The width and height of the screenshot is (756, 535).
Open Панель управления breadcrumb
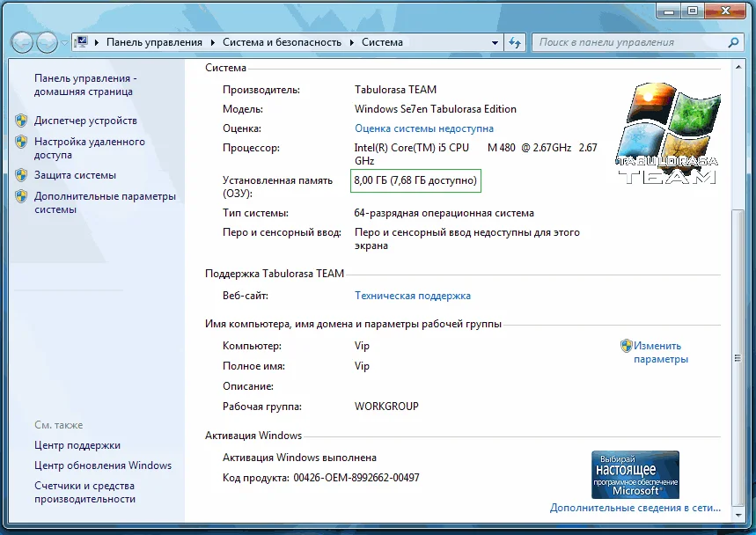pyautogui.click(x=154, y=42)
